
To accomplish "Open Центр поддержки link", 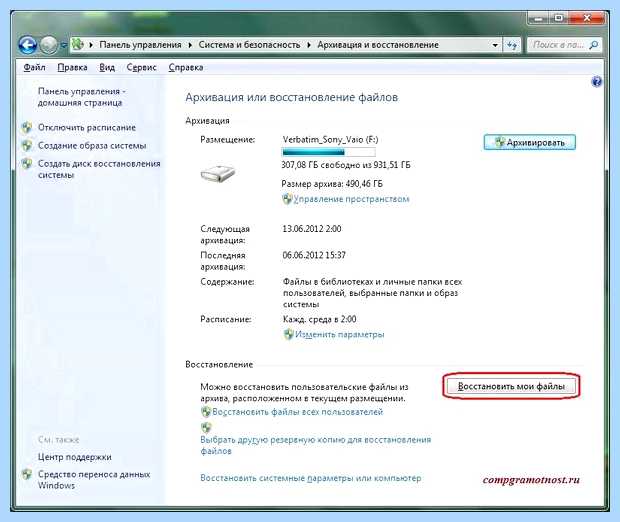I will [x=75, y=457].
